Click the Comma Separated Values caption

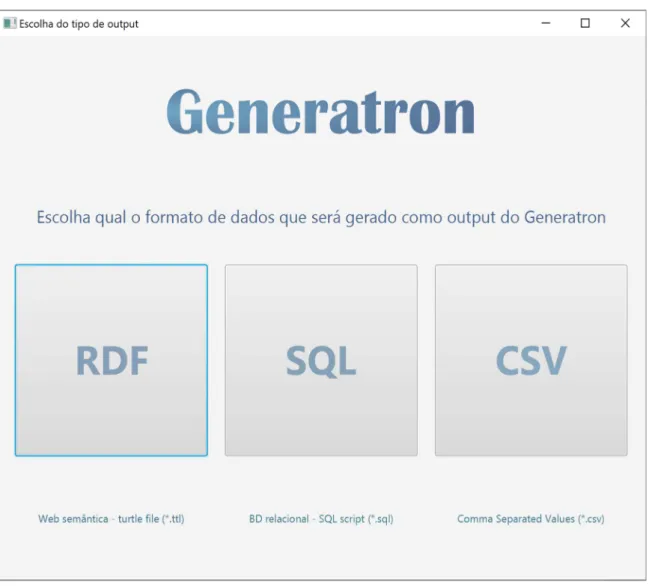pyautogui.click(x=531, y=519)
